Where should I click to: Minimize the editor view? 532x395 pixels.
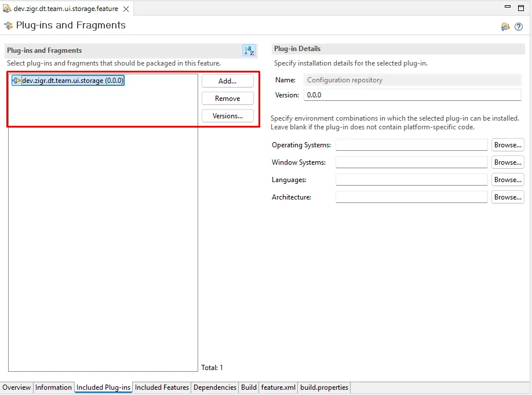tap(508, 6)
